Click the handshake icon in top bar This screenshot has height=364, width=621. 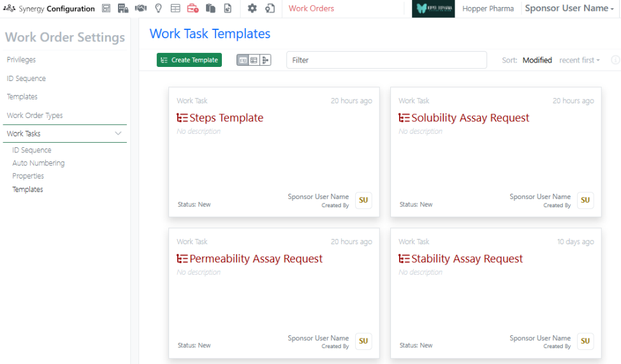pyautogui.click(x=141, y=8)
